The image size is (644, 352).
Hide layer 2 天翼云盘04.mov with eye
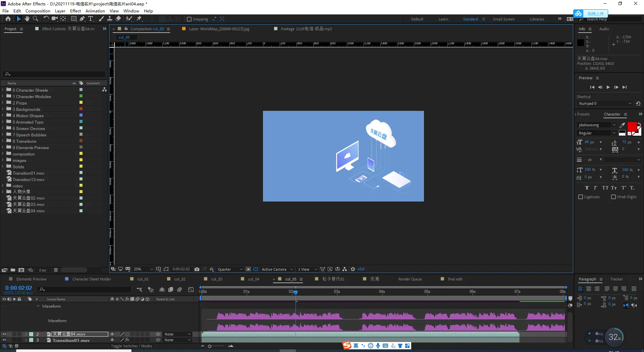pos(4,334)
